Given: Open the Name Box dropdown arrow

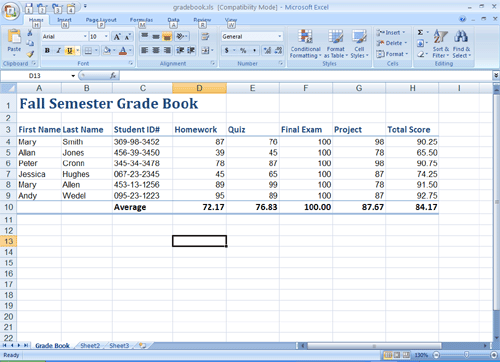Looking at the screenshot, I should (x=73, y=76).
